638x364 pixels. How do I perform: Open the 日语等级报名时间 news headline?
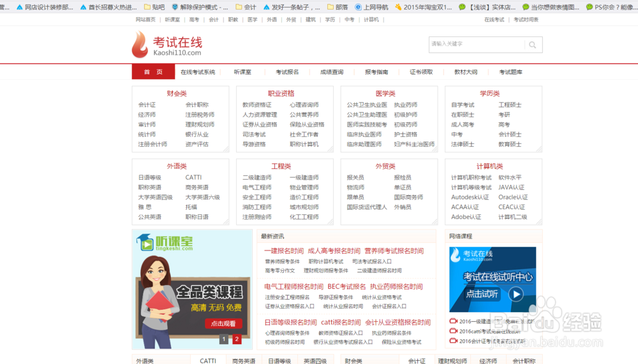point(290,323)
